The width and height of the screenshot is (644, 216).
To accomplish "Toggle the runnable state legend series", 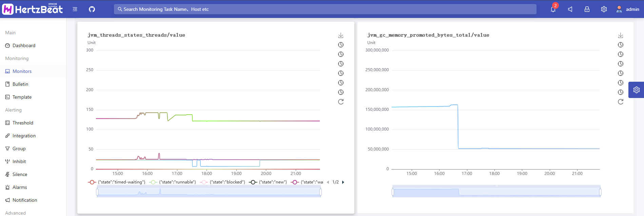I will (173, 182).
